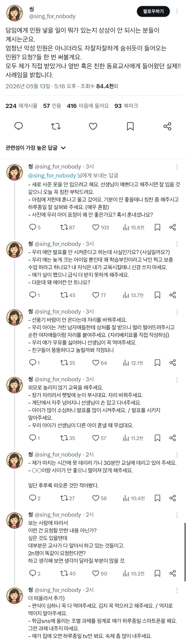
Task: Click the reply icon under the main post
Action: [x=19, y=126]
